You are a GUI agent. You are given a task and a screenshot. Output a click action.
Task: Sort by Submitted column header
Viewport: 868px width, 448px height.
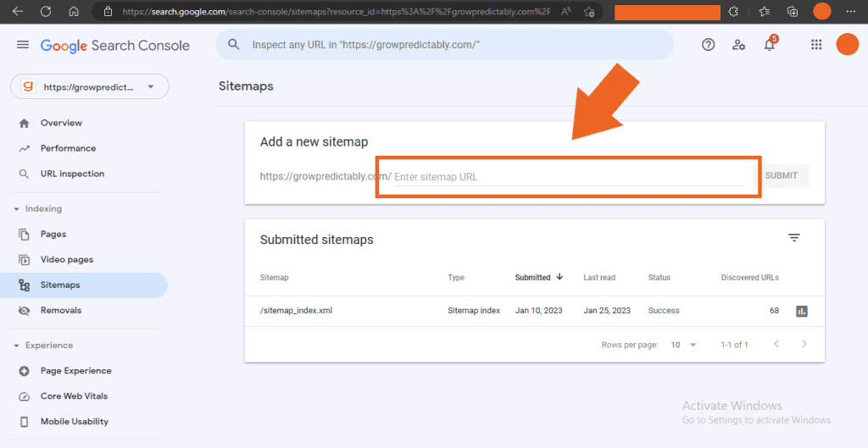pos(538,277)
